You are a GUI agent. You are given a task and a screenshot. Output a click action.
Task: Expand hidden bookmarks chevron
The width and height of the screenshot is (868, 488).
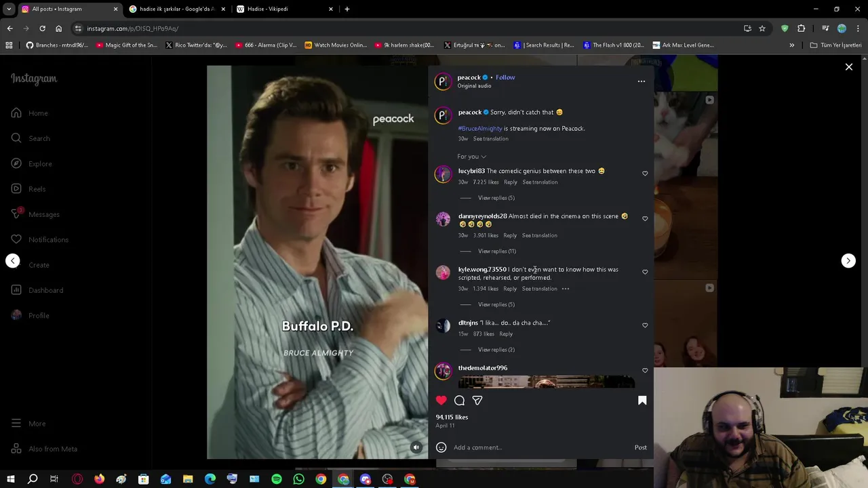(x=791, y=45)
